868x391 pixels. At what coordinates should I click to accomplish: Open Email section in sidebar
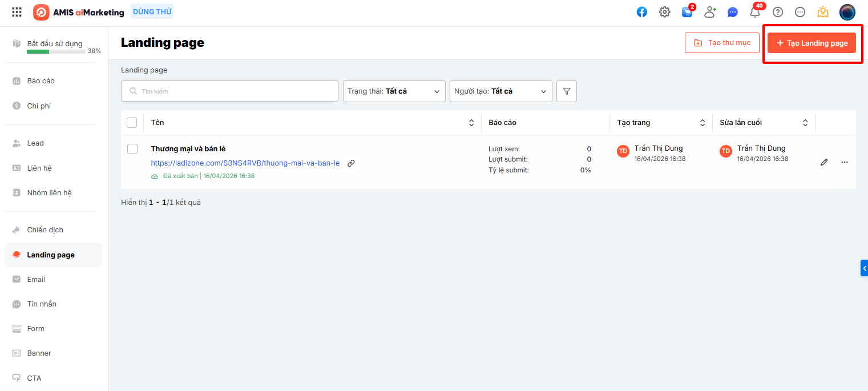click(36, 280)
